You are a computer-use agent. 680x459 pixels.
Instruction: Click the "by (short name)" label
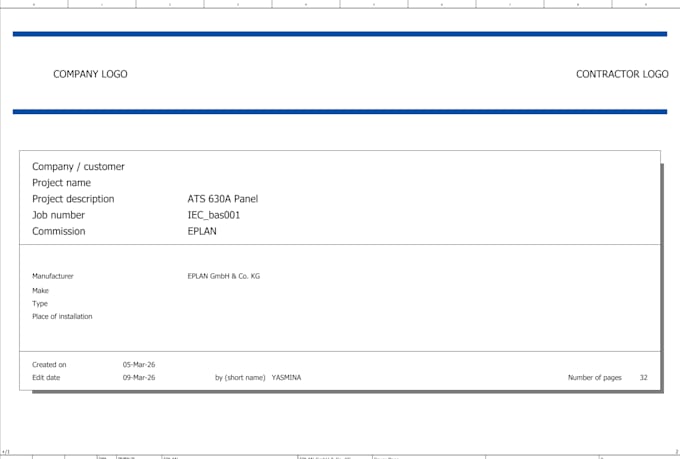pyautogui.click(x=240, y=377)
